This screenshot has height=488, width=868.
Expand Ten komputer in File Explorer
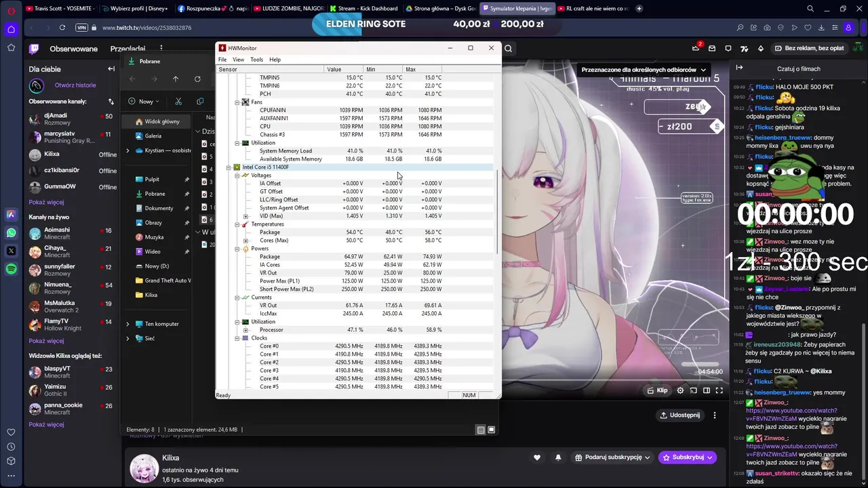point(127,324)
